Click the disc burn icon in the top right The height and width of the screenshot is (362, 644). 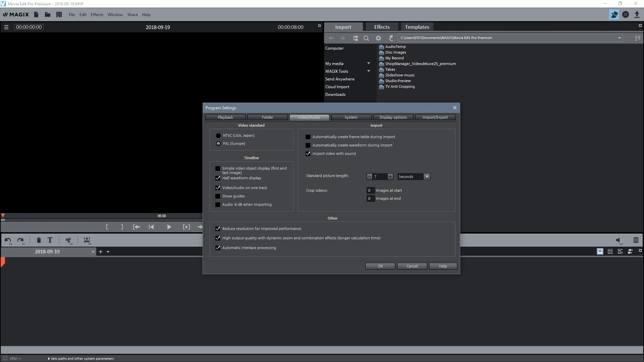click(x=626, y=14)
